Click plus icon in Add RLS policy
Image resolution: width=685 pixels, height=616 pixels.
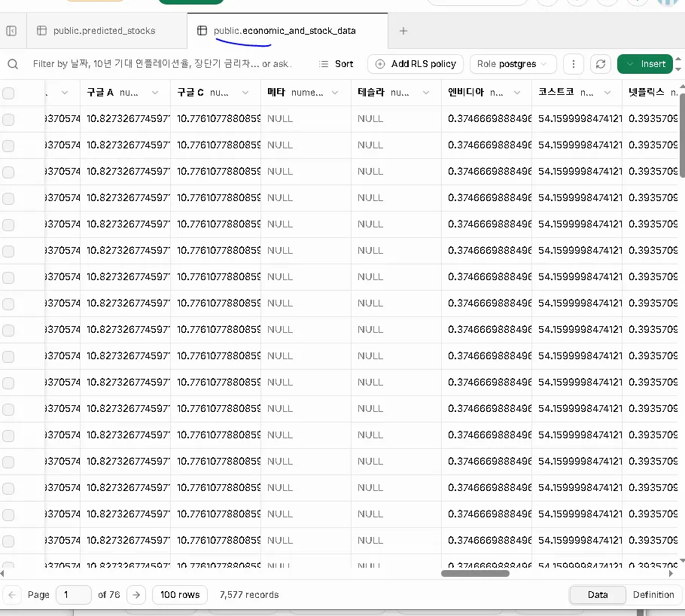tap(380, 64)
